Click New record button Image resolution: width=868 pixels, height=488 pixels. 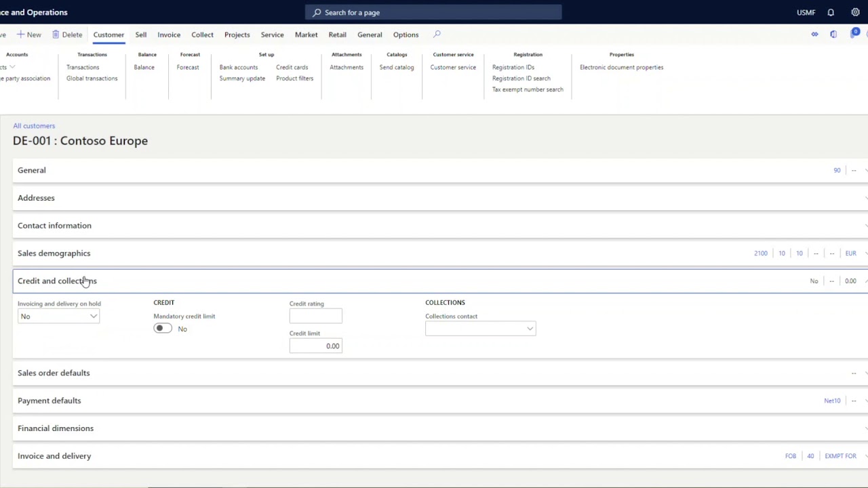[28, 35]
